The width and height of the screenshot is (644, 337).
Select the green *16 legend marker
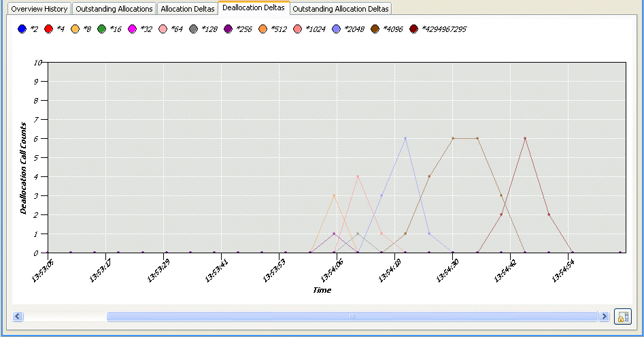pyautogui.click(x=102, y=29)
